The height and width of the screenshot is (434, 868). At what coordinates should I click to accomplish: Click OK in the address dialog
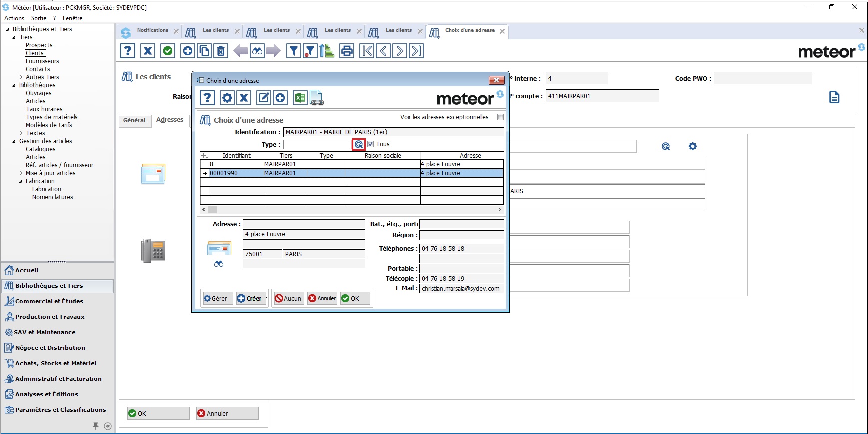point(356,298)
